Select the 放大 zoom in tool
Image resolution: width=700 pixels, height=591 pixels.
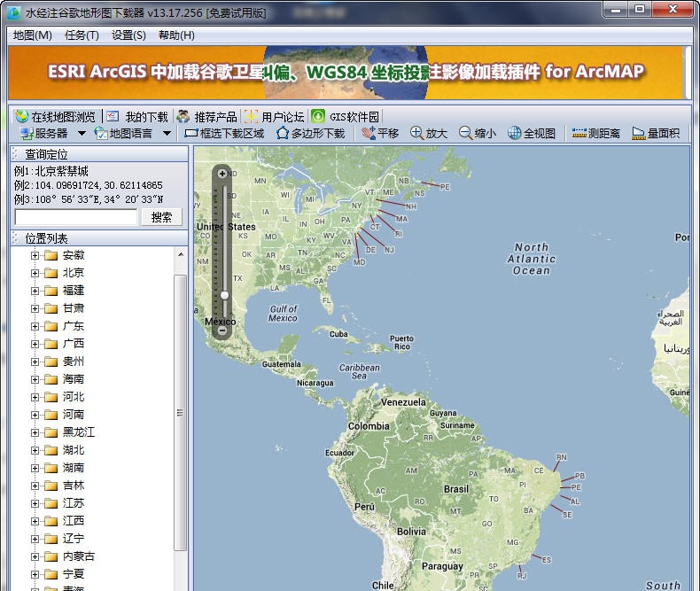click(x=429, y=133)
